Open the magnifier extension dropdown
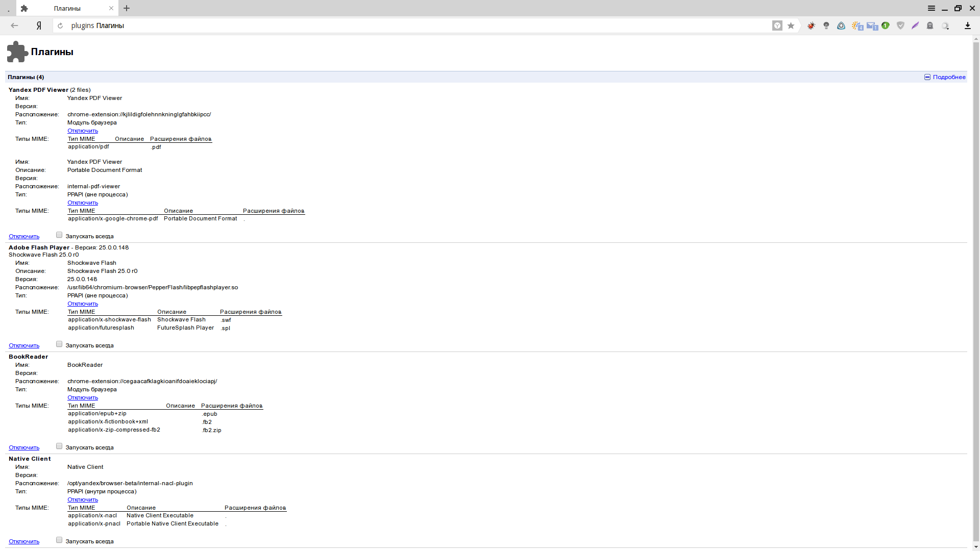 coord(946,26)
